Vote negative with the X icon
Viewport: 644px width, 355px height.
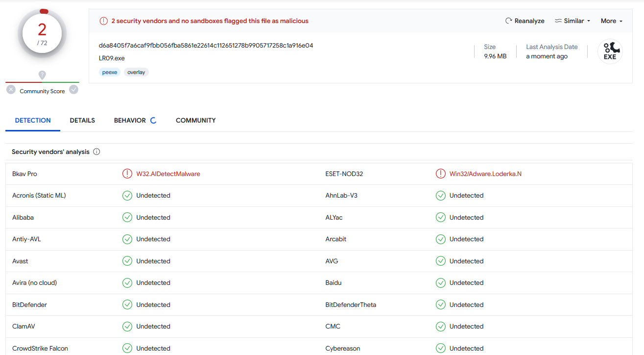click(x=11, y=89)
